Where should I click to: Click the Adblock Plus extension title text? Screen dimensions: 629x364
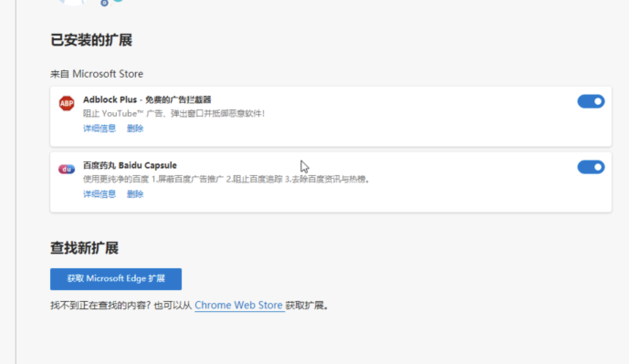point(147,100)
